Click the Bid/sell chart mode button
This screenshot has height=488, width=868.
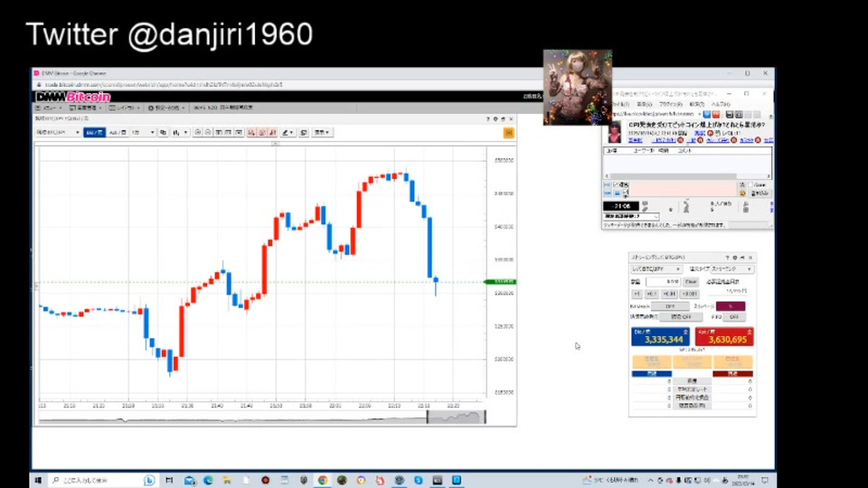[94, 133]
